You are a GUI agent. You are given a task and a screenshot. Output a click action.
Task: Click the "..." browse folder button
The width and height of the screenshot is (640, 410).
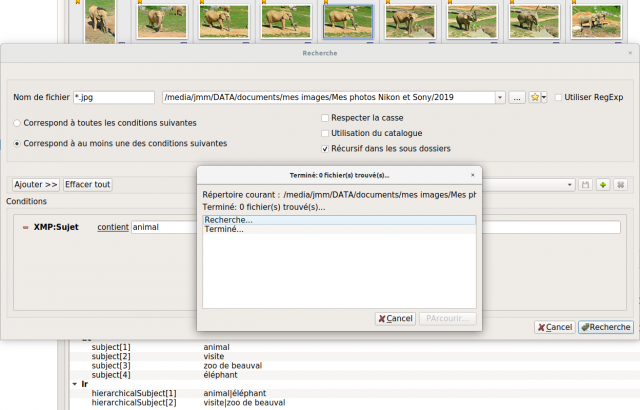517,98
